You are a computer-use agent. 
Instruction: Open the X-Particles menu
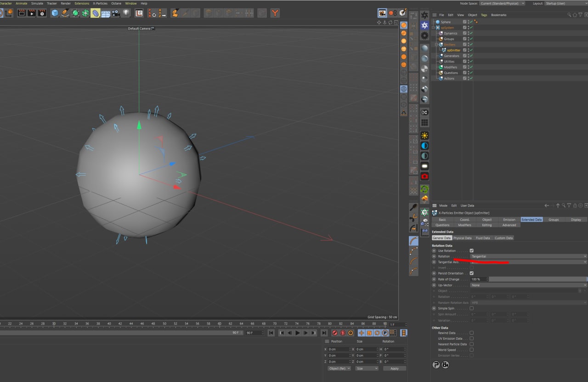100,3
